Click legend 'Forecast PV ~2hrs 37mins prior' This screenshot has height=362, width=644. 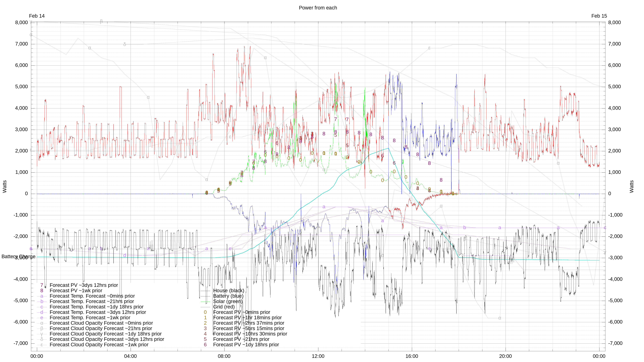pyautogui.click(x=249, y=323)
